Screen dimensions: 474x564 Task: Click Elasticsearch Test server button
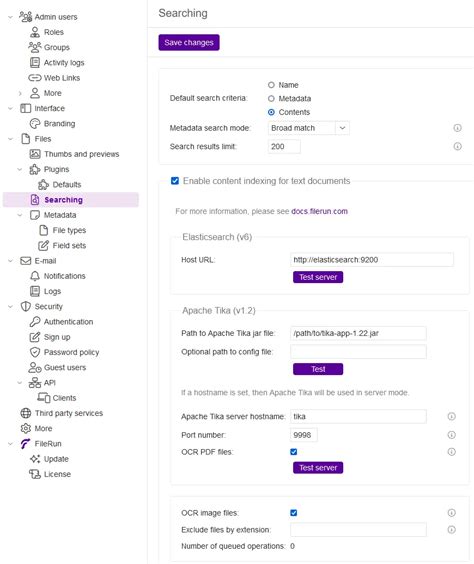coord(318,277)
